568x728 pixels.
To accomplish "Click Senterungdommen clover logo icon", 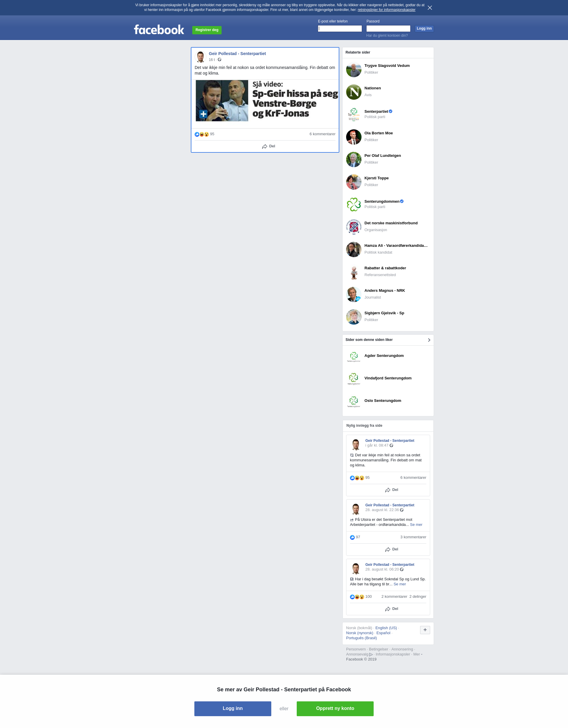I will click(x=354, y=204).
